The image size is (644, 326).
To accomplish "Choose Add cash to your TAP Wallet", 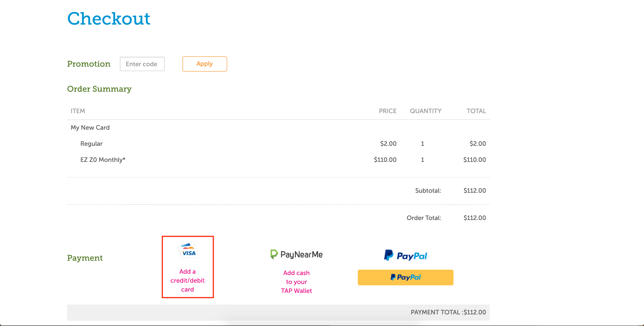I will tap(296, 282).
